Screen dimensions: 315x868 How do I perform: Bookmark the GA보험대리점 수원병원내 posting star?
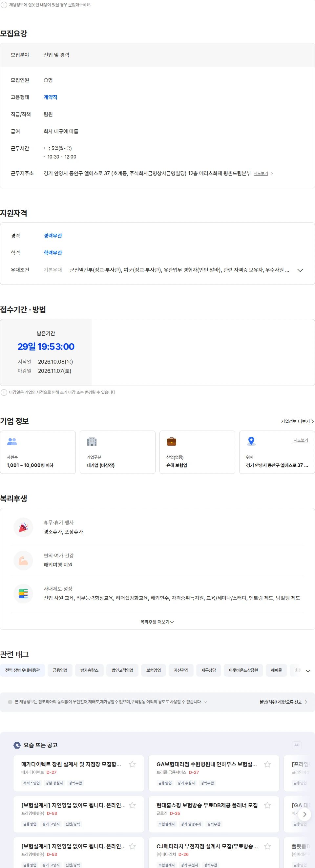(x=267, y=764)
